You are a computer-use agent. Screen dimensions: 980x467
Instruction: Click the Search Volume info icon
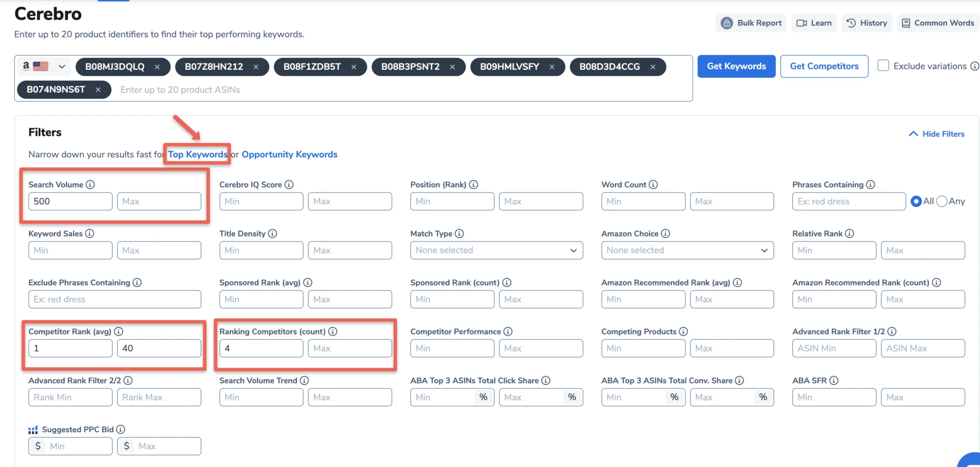91,185
